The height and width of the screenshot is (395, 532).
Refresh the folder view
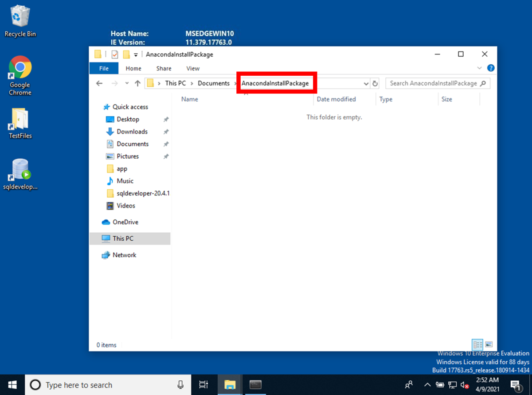point(376,83)
